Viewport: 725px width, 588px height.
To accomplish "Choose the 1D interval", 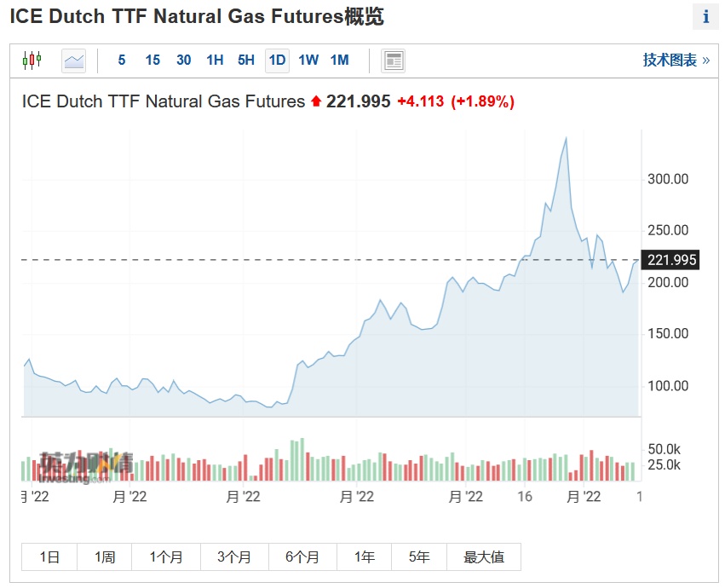I will (x=277, y=61).
